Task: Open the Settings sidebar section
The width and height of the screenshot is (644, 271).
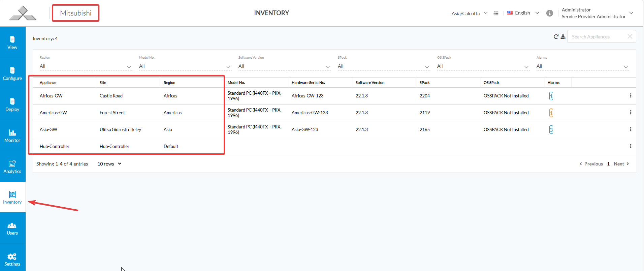Action: point(12,260)
